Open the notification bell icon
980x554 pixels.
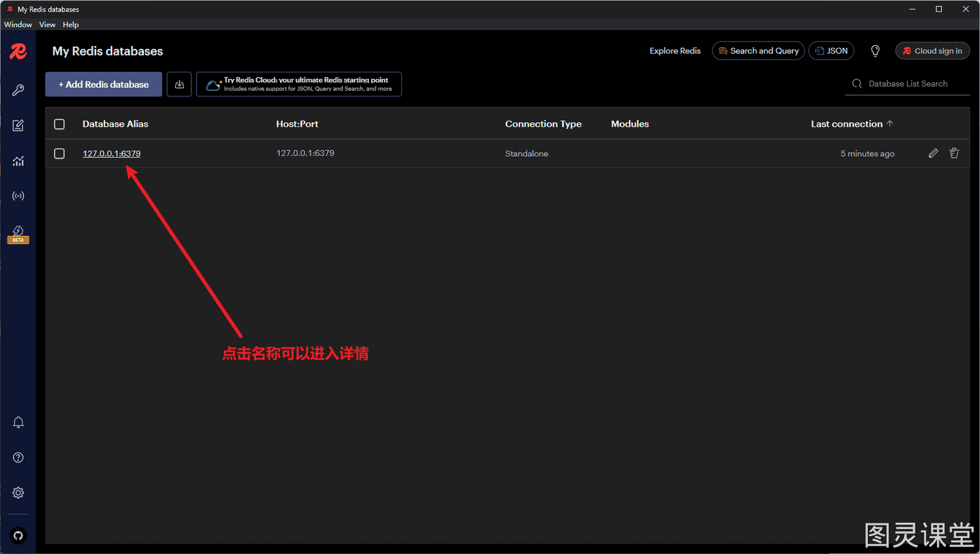tap(18, 422)
